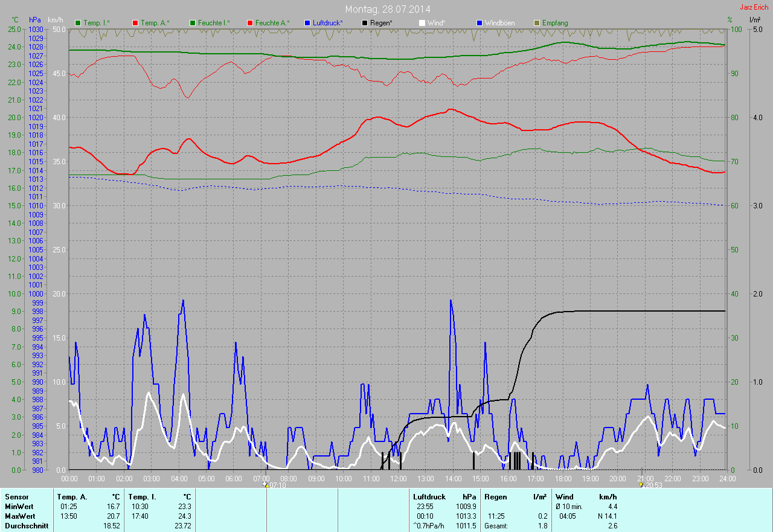Click the Sensor header in the table

16,497
